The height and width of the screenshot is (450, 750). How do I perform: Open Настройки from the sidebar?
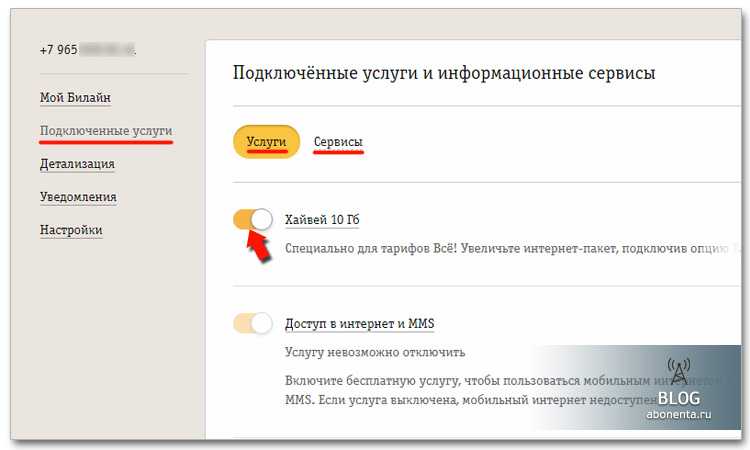point(71,230)
